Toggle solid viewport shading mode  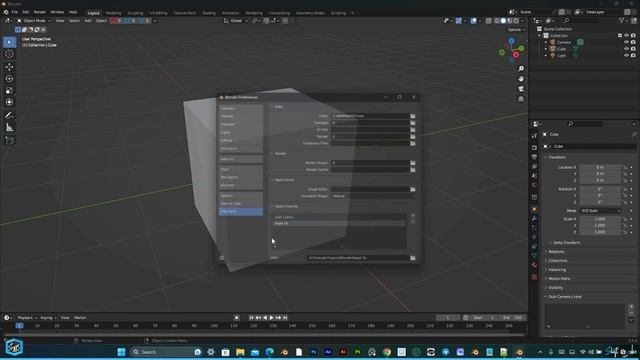503,21
